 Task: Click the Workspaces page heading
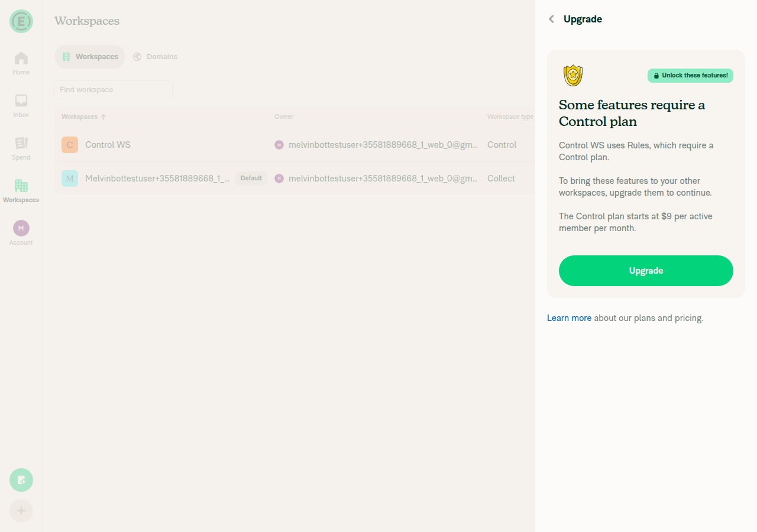coord(87,21)
